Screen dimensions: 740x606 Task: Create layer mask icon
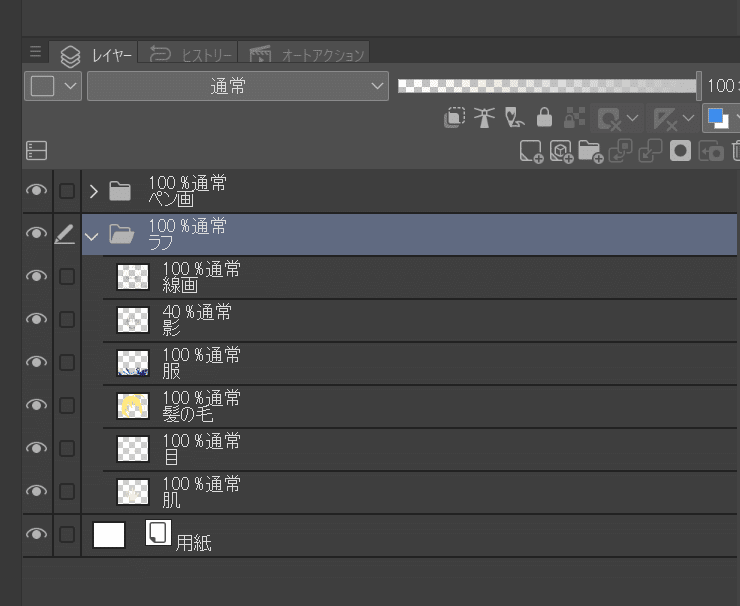tap(680, 151)
